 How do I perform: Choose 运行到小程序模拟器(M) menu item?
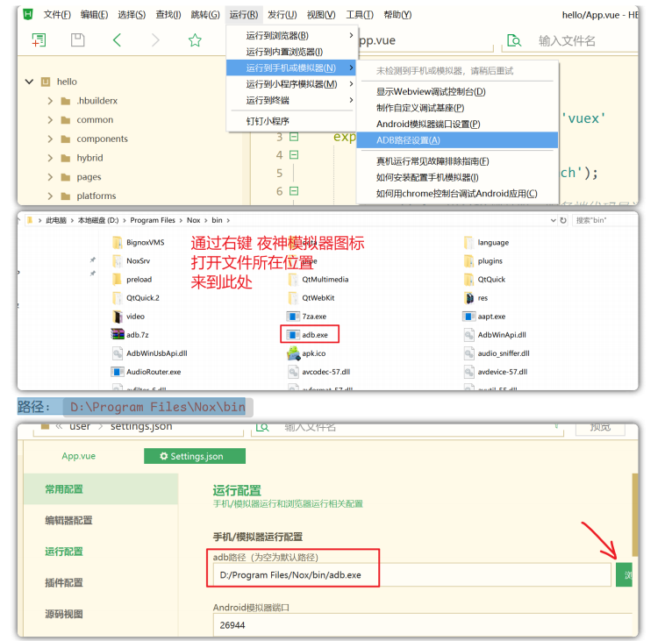click(x=291, y=84)
